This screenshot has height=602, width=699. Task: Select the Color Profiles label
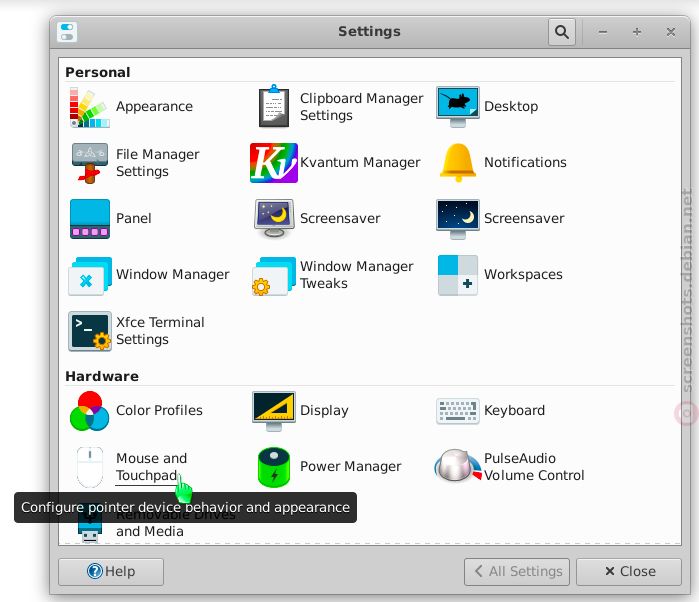(x=159, y=410)
